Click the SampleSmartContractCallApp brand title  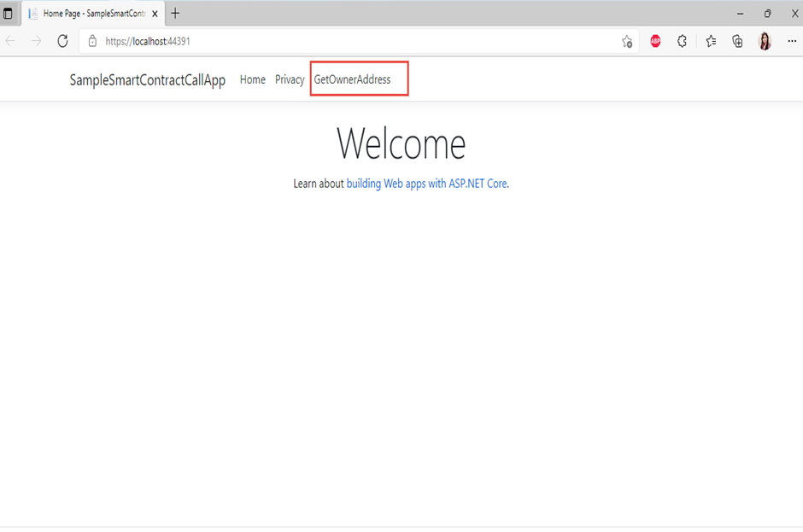tap(147, 79)
